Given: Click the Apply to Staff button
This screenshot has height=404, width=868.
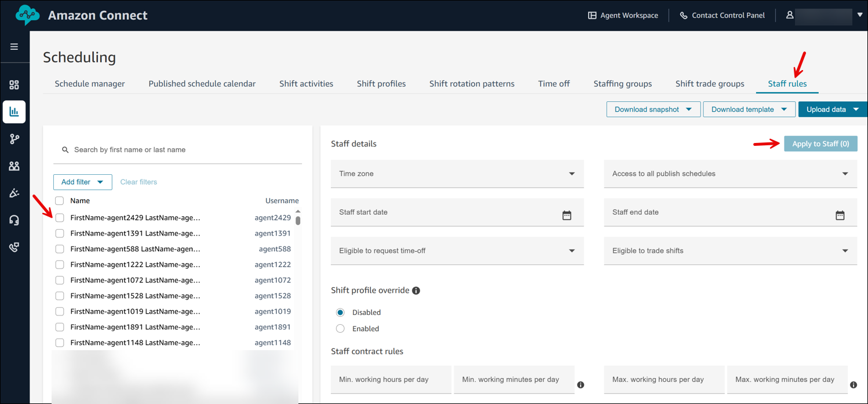Looking at the screenshot, I should (x=820, y=144).
